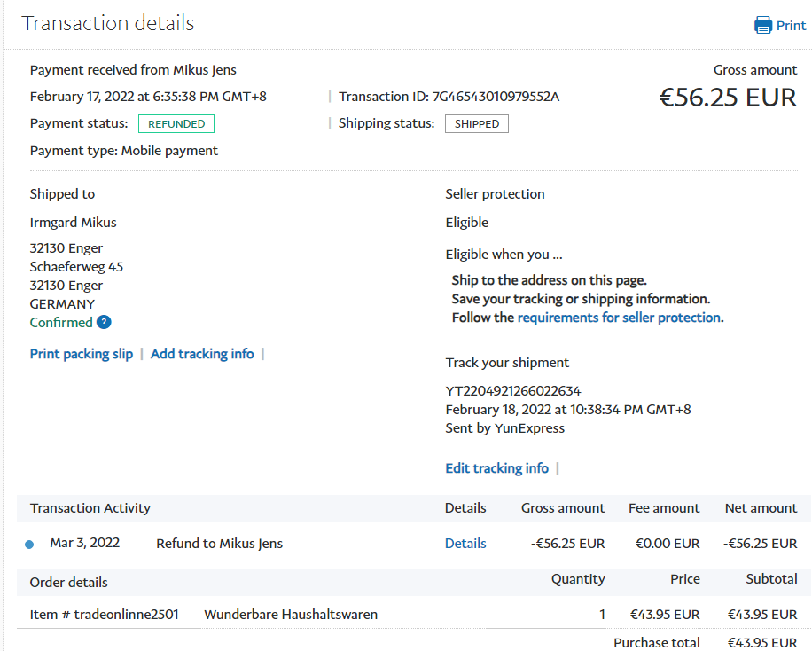The image size is (812, 651).
Task: Click the Confirmed address help icon
Action: tap(104, 323)
